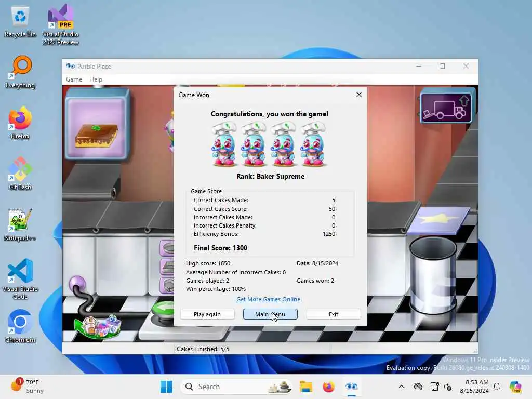
Task: Click the High score: 1650 text
Action: coord(208,263)
